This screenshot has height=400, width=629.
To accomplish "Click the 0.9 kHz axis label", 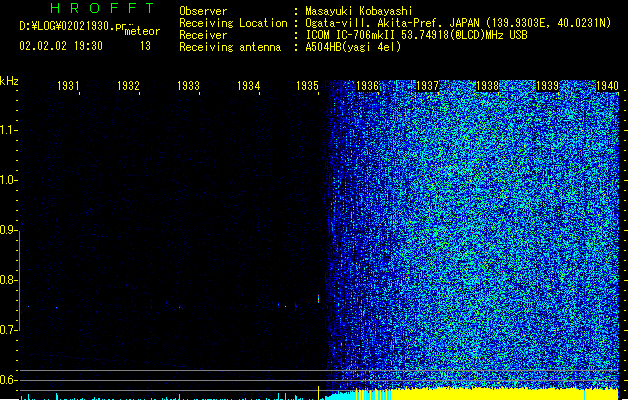I will (x=8, y=230).
